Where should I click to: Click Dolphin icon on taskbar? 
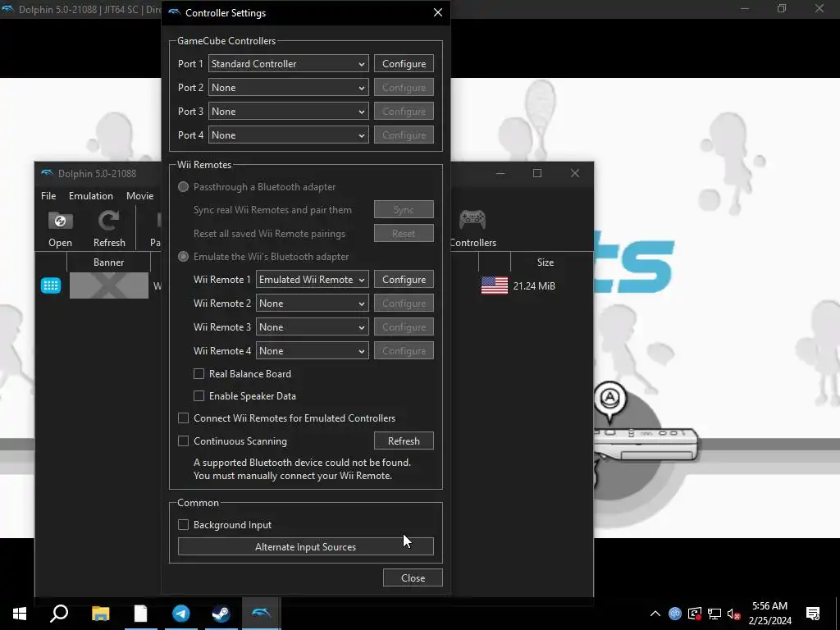point(262,614)
